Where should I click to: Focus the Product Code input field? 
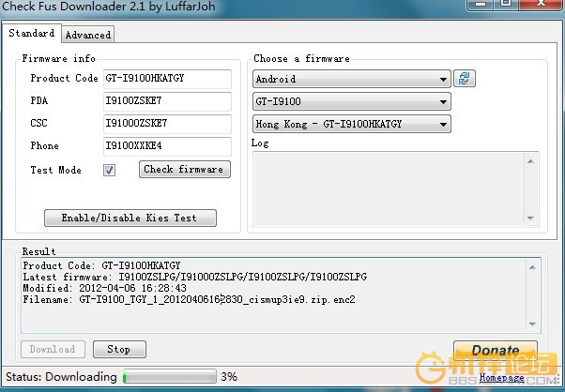(x=167, y=79)
